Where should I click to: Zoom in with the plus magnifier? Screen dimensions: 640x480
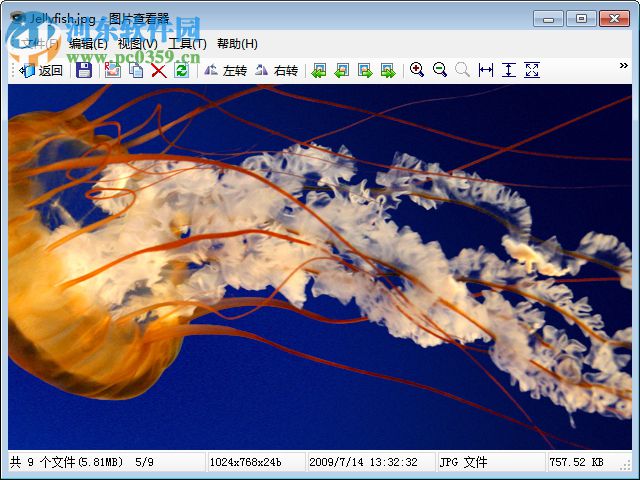tap(417, 70)
